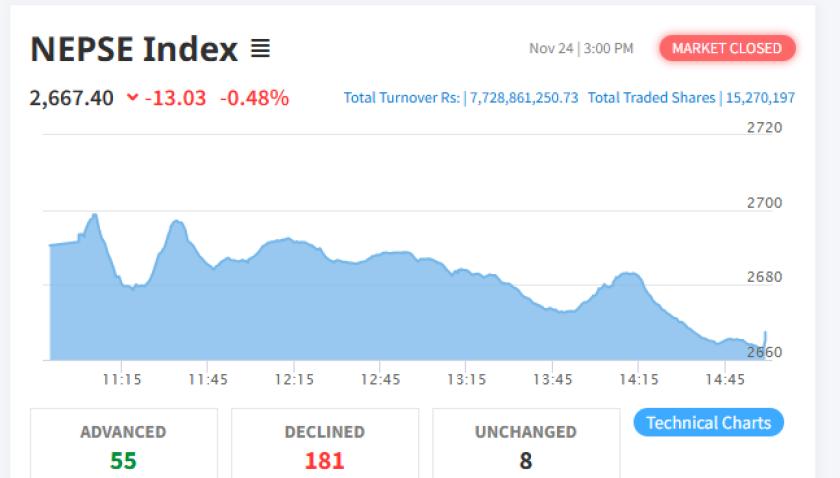Click the NEPSE Index heading
This screenshot has height=478, width=840.
coord(134,48)
